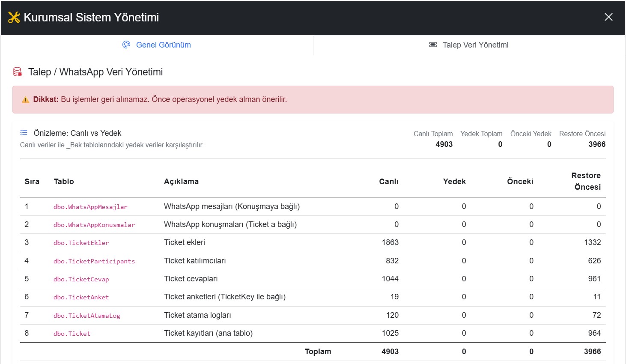Viewport: 626px width, 364px height.
Task: Click the warning triangle icon in alert
Action: 25,100
